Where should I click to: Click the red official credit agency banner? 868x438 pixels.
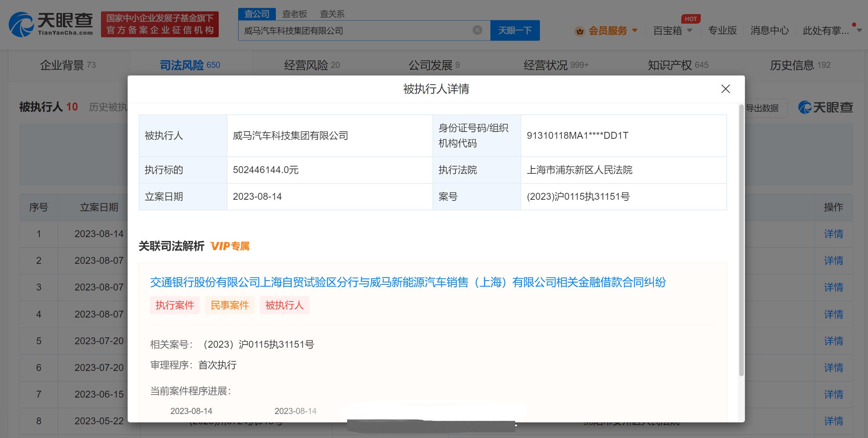tap(160, 24)
